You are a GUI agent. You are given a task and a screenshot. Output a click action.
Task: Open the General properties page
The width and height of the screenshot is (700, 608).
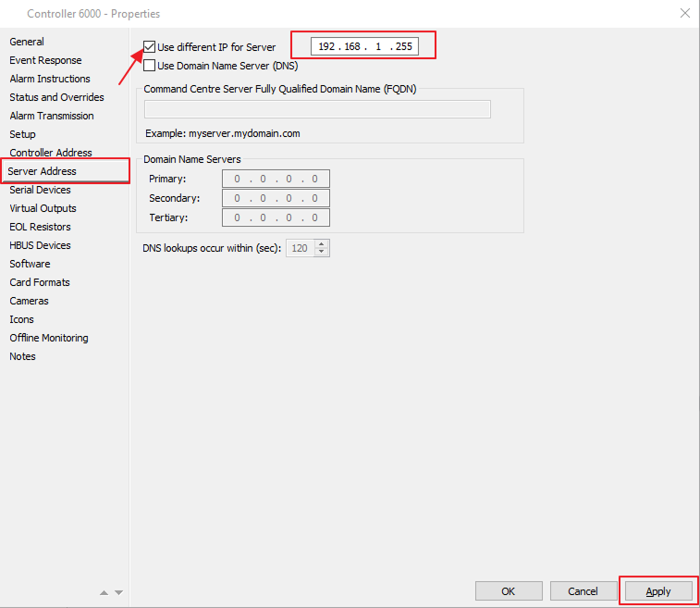tap(27, 42)
